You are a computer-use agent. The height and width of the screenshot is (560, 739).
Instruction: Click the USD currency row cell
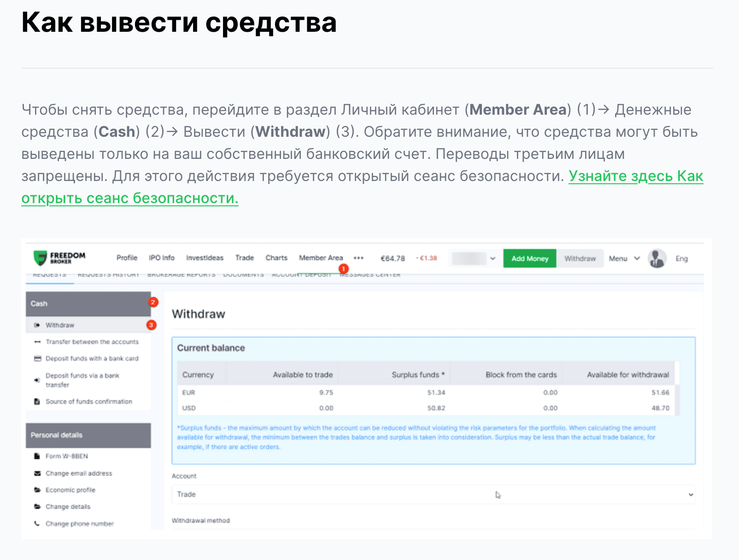point(189,408)
